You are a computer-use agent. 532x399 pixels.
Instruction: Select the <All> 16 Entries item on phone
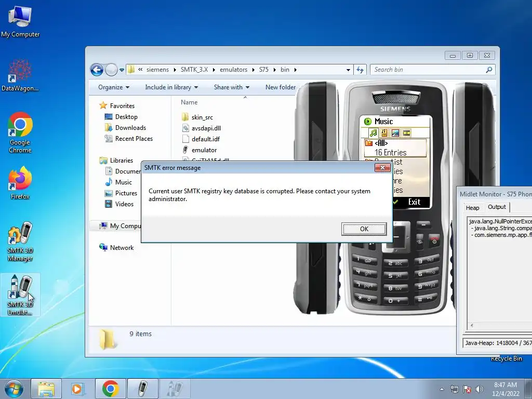[395, 148]
